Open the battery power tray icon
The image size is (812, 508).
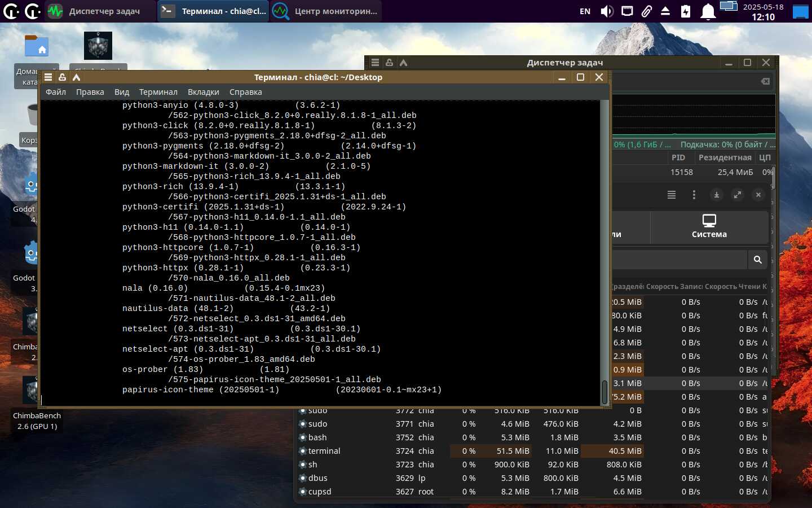(x=686, y=11)
